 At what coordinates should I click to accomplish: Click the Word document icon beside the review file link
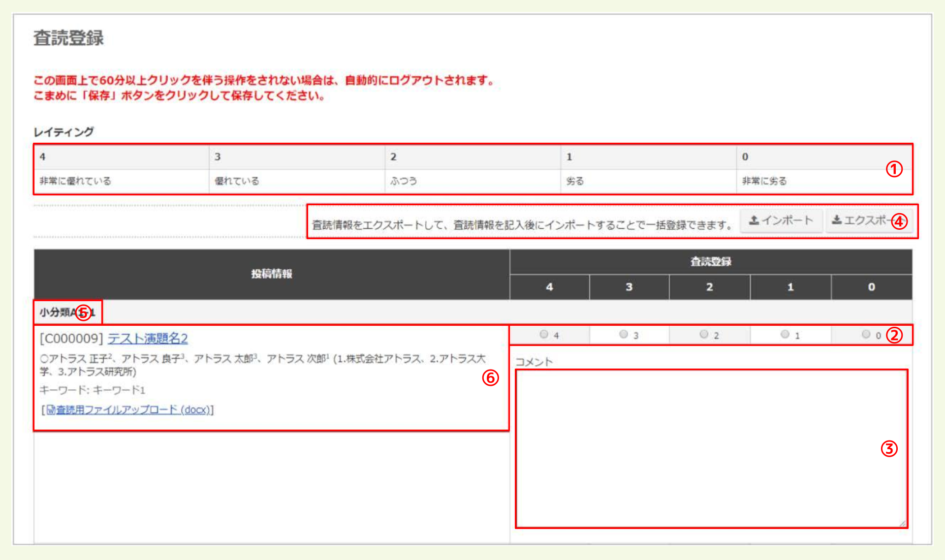51,409
